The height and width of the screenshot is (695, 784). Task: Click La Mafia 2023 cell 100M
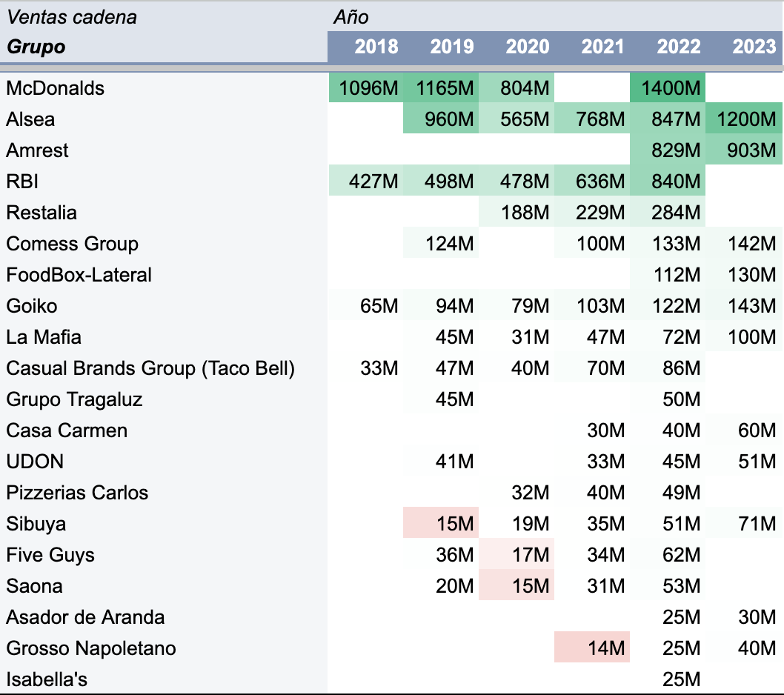tap(744, 336)
